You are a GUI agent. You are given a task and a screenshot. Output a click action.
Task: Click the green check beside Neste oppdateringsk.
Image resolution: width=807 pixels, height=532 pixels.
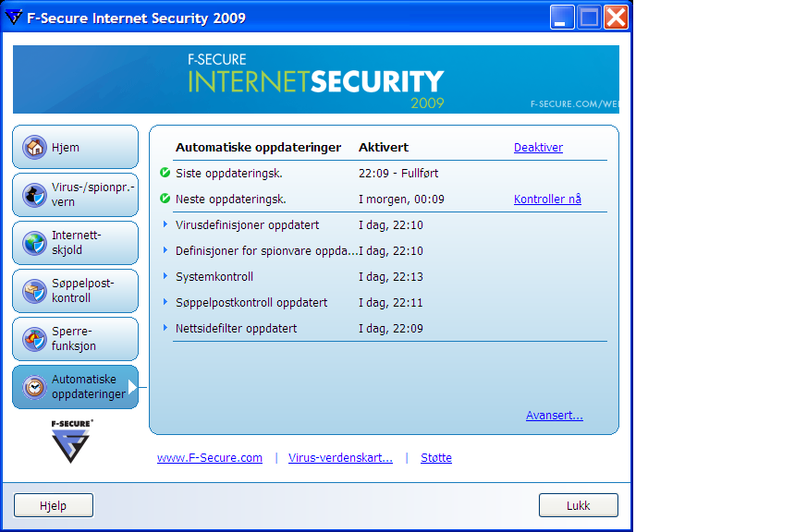165,199
